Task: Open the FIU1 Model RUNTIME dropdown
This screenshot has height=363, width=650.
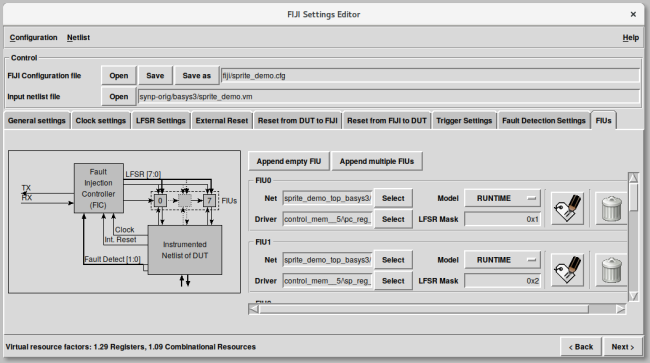Action: tap(502, 260)
